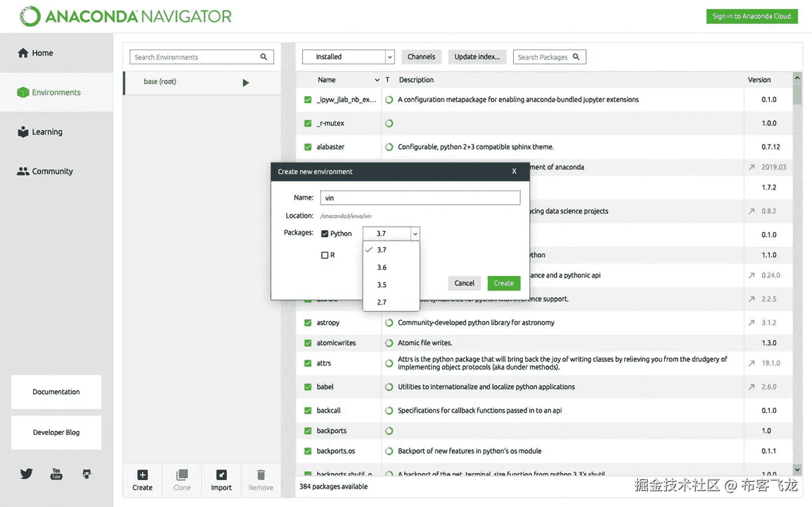
Task: Click upgrade arrow next to version 2019.03
Action: pyautogui.click(x=751, y=167)
